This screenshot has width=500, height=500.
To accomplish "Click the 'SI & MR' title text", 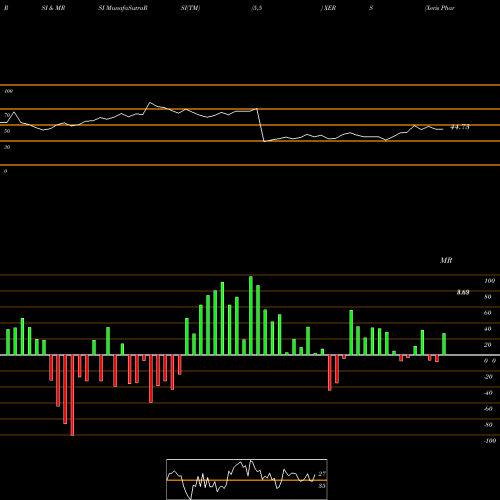I will (x=53, y=8).
